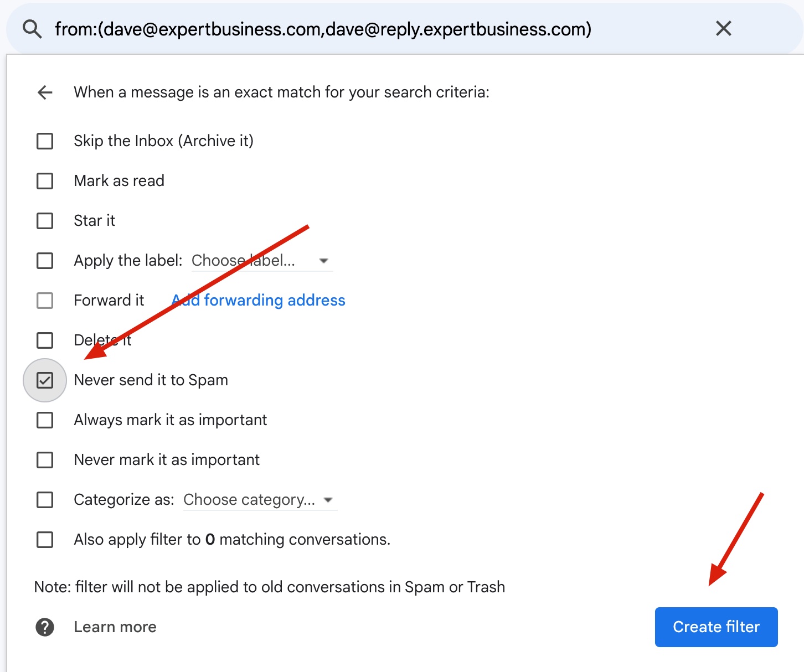This screenshot has height=672, width=804.
Task: Check the Mark as read option
Action: pos(45,181)
